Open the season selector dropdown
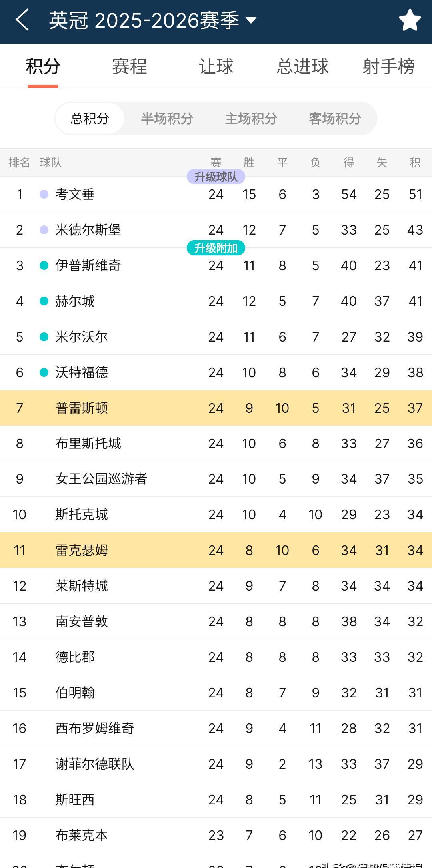 (250, 22)
